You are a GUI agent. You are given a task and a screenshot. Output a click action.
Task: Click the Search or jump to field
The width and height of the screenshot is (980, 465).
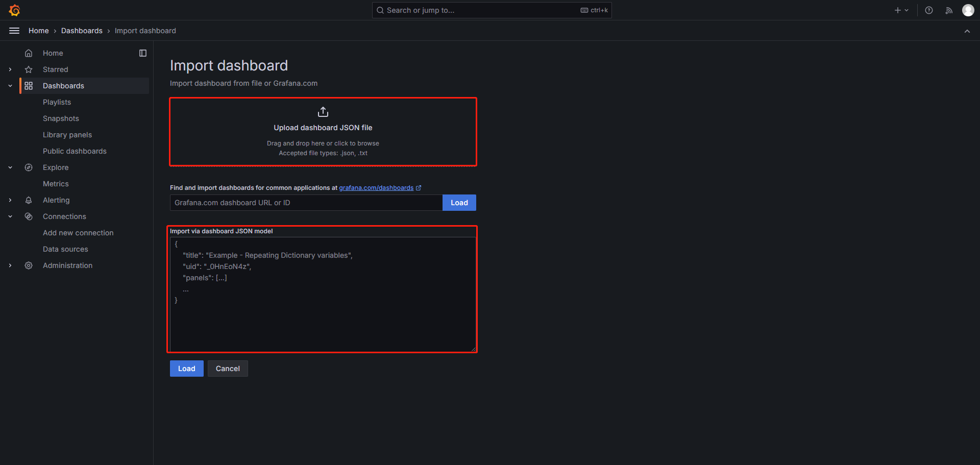pos(492,10)
